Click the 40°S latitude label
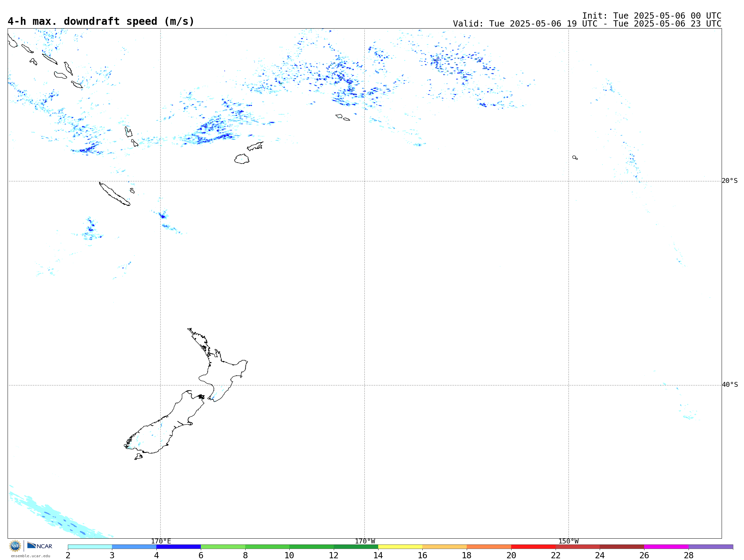Screen dimensions: 744x560 (x=730, y=385)
